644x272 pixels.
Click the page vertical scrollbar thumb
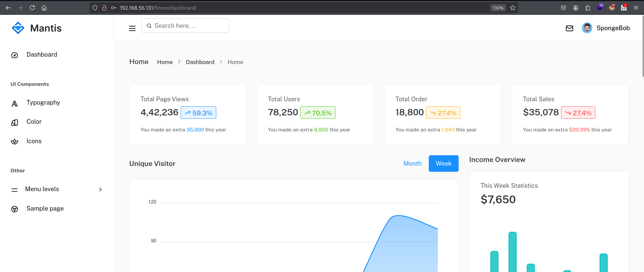(643, 46)
